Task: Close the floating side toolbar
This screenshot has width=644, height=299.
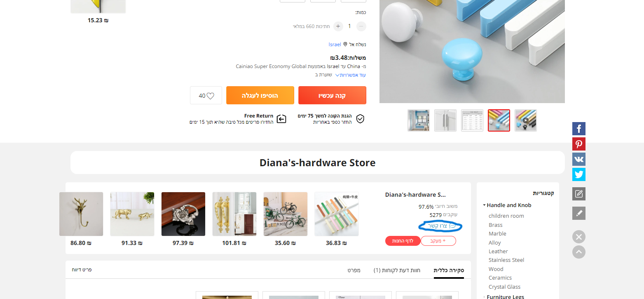Action: pos(578,237)
